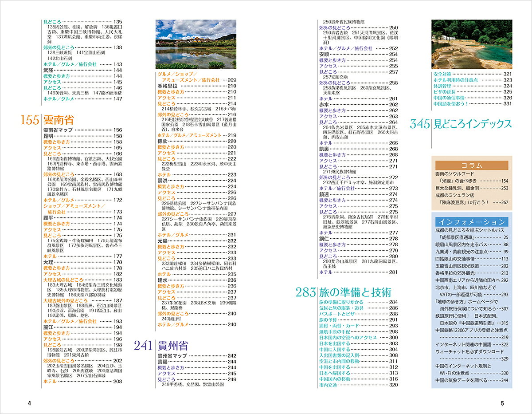Click the ホテル利用時の注意点 entry
Screen dimensions: 532x414
tap(473, 80)
